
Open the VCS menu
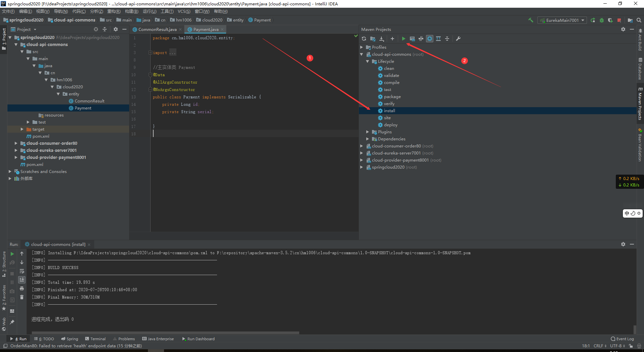pyautogui.click(x=184, y=11)
